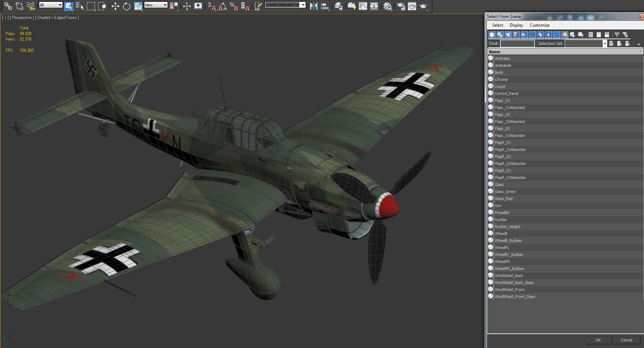Open the Select menu in Select From Scene
Image resolution: width=644 pixels, height=348 pixels.
(x=497, y=25)
